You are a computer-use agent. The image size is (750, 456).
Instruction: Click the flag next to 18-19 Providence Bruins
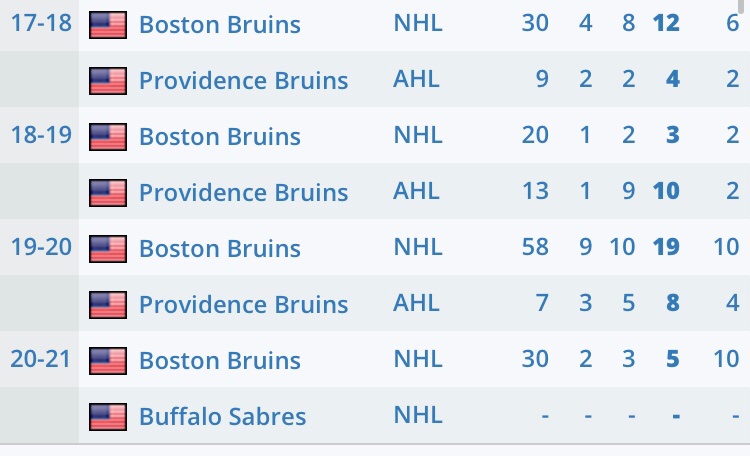pyautogui.click(x=108, y=192)
